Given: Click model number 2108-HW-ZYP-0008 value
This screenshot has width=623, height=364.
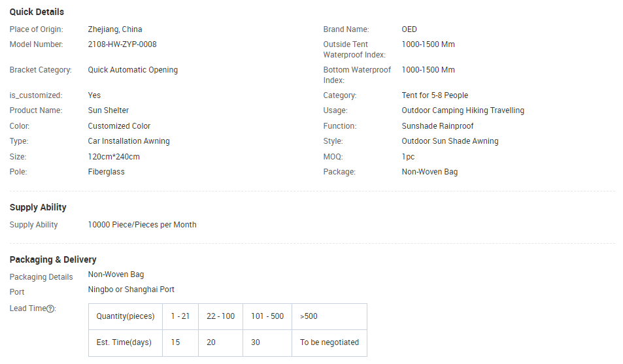Looking at the screenshot, I should [x=122, y=44].
